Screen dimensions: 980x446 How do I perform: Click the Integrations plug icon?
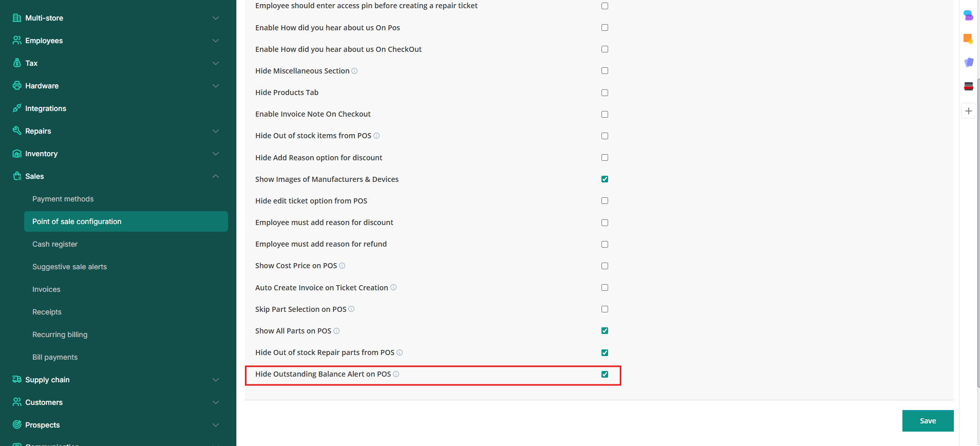point(17,108)
